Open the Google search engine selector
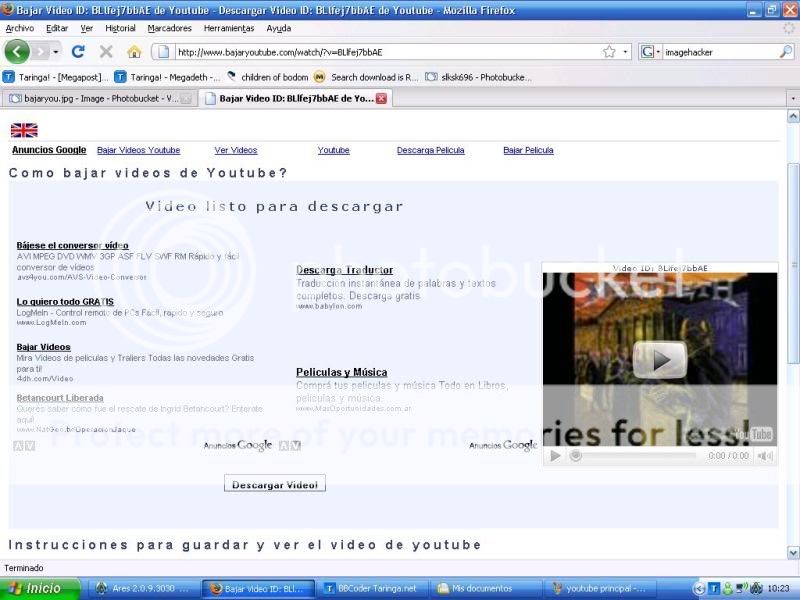800x600 pixels. [x=650, y=52]
